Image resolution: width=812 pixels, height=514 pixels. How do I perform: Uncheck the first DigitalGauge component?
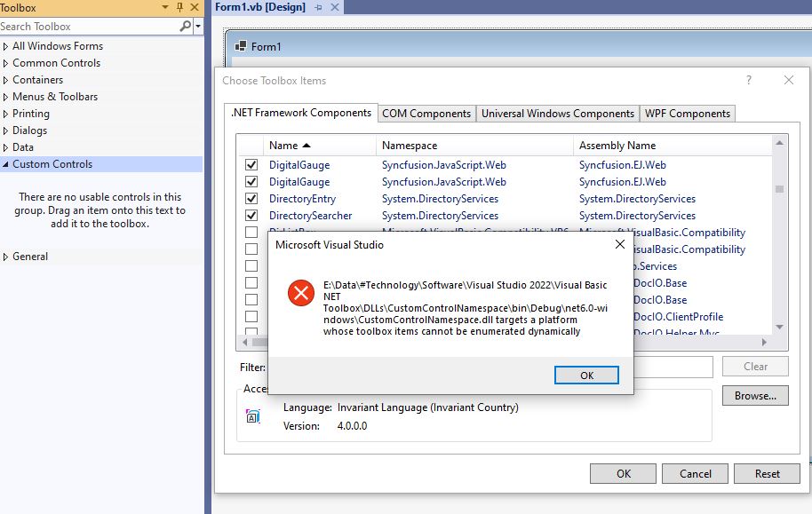pos(250,164)
